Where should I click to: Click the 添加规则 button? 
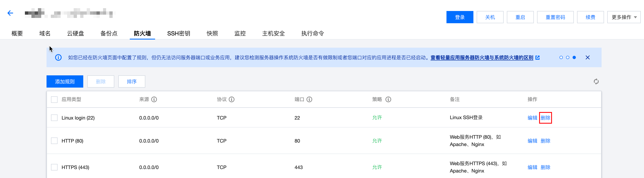point(65,82)
